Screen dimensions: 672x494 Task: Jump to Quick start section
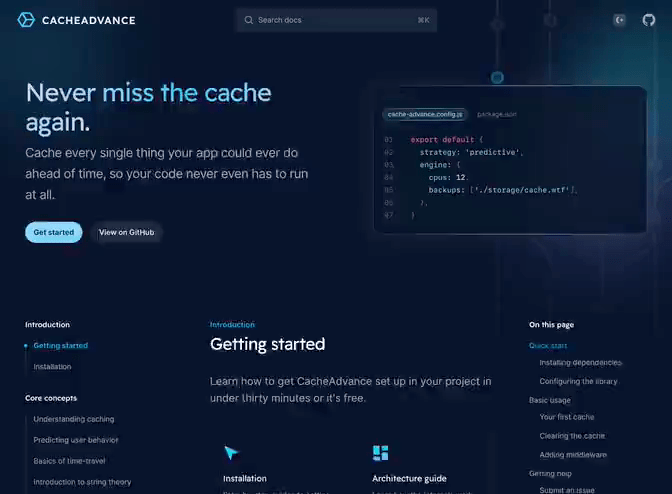[x=548, y=346]
